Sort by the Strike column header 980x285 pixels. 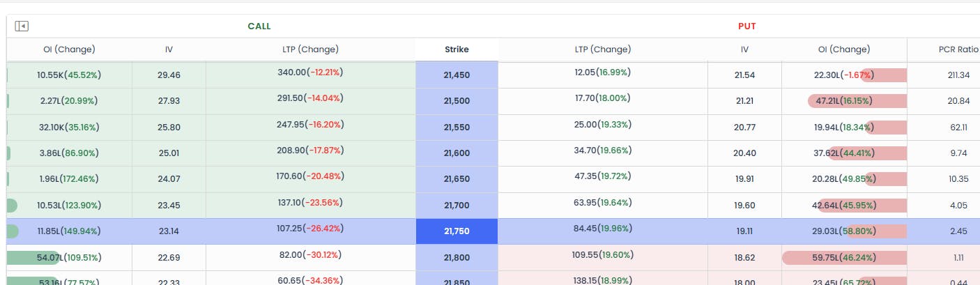457,49
